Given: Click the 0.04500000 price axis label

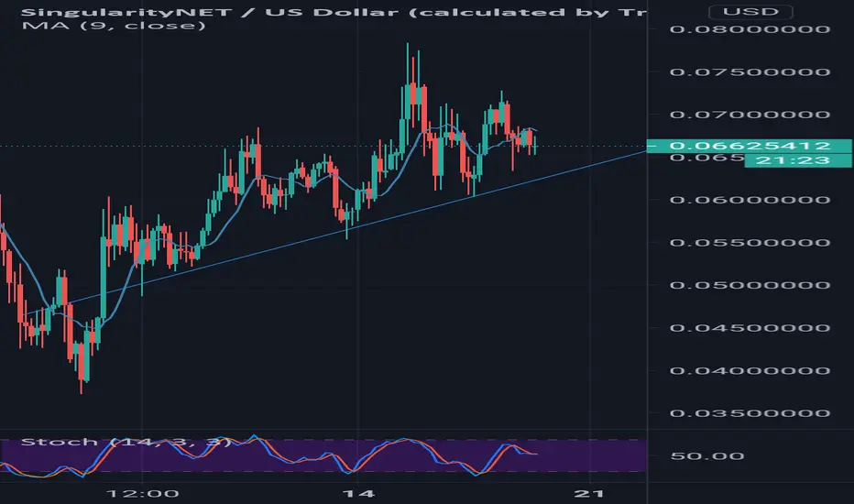Looking at the screenshot, I should point(750,328).
